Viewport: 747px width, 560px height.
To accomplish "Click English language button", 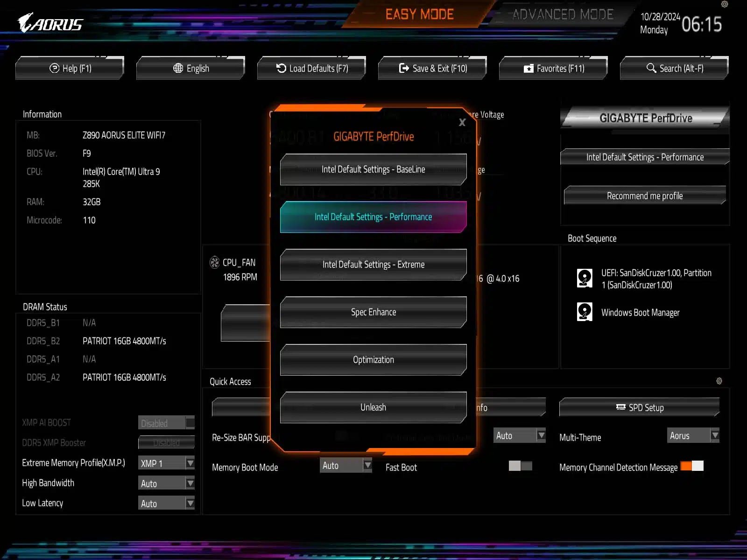I will click(190, 68).
